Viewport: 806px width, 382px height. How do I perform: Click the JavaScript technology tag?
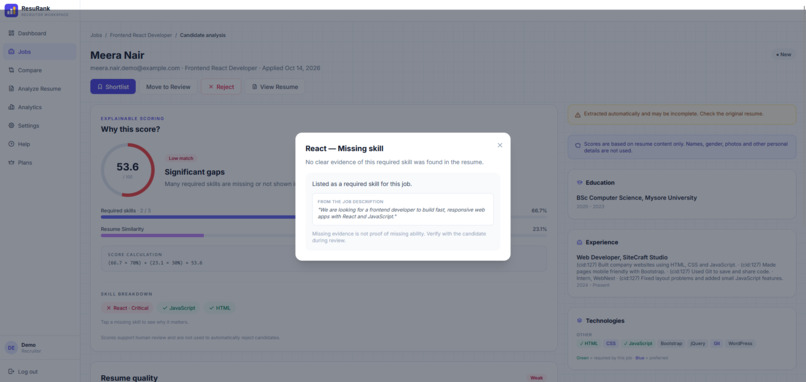coord(637,343)
